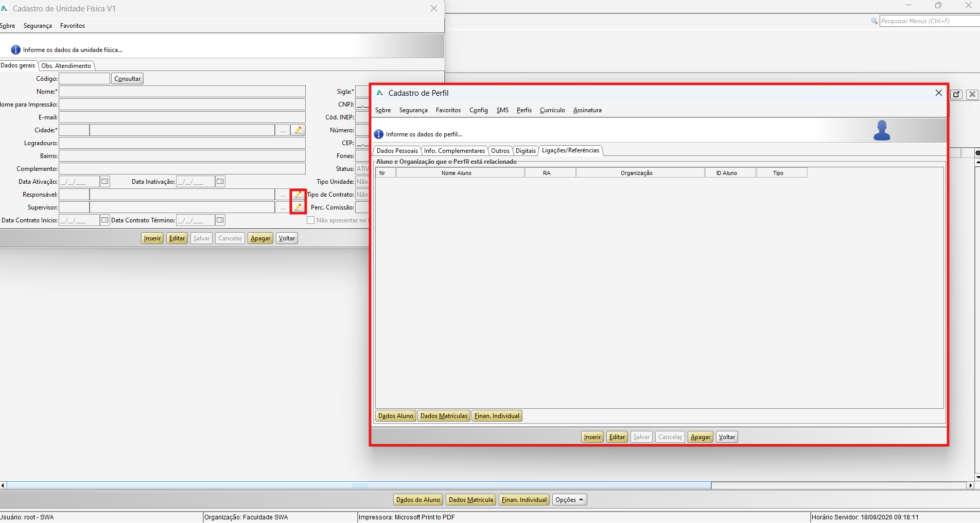Open the Currículo menu

coord(552,110)
